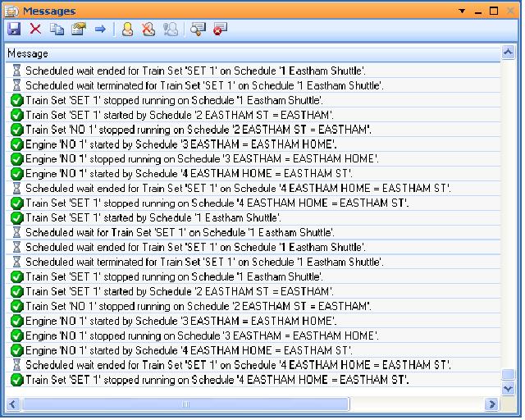Click the message search magnifier icon
The image size is (525, 420).
click(198, 30)
